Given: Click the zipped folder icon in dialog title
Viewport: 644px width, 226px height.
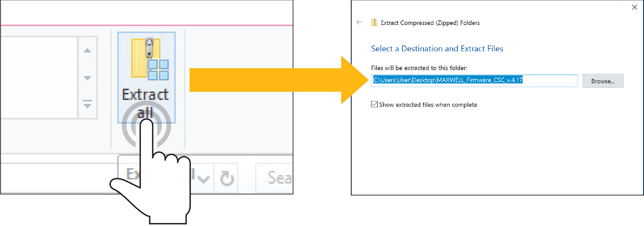Looking at the screenshot, I should (374, 22).
